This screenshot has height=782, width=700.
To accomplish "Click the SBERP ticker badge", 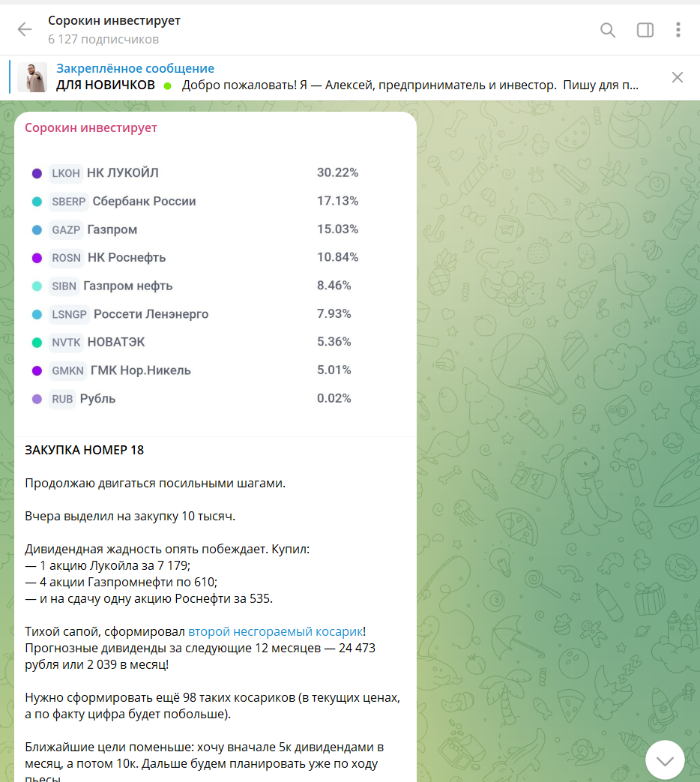I will click(69, 202).
